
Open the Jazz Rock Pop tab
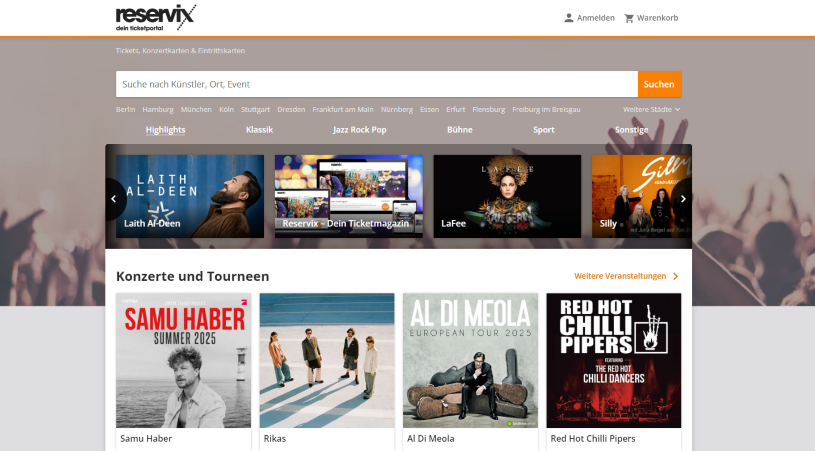pyautogui.click(x=359, y=130)
